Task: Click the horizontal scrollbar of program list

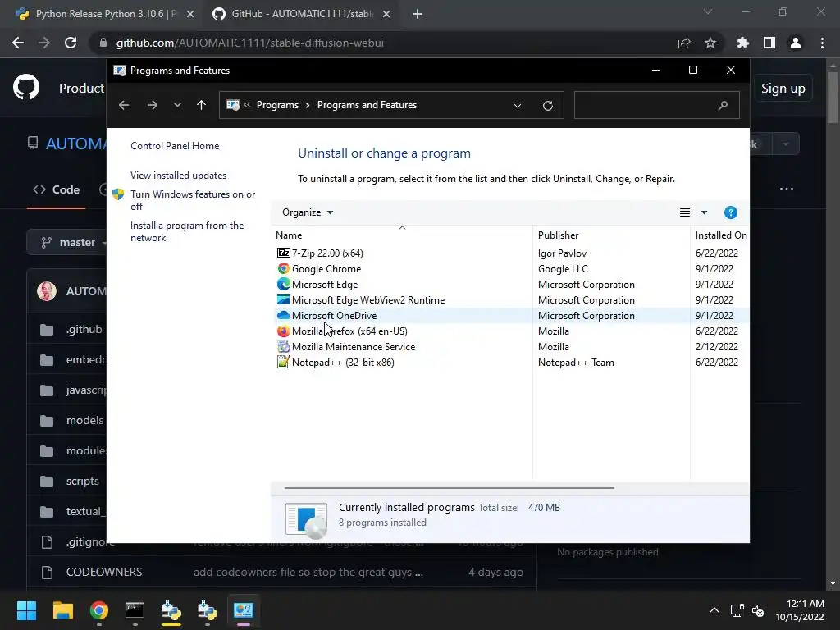Action: coord(449,488)
